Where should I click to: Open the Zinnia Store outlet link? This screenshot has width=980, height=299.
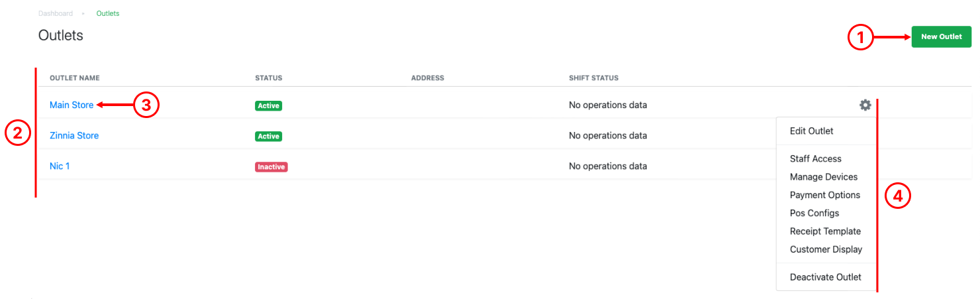[74, 135]
